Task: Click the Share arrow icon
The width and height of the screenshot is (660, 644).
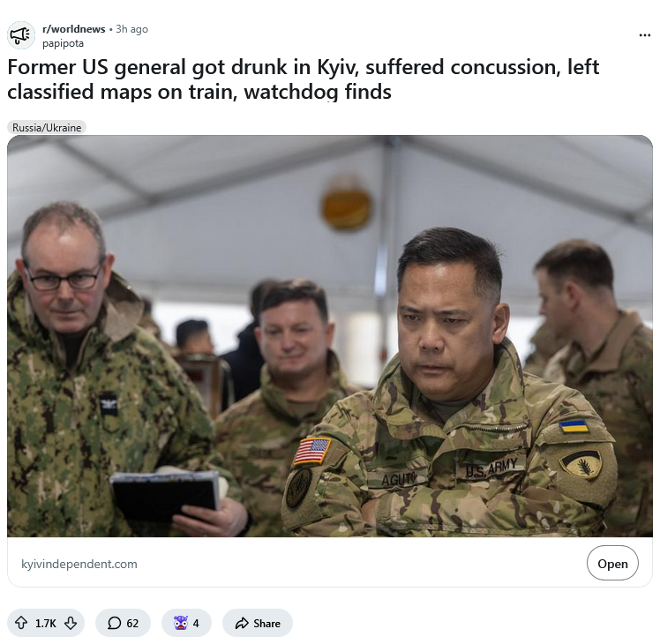Action: click(x=242, y=623)
